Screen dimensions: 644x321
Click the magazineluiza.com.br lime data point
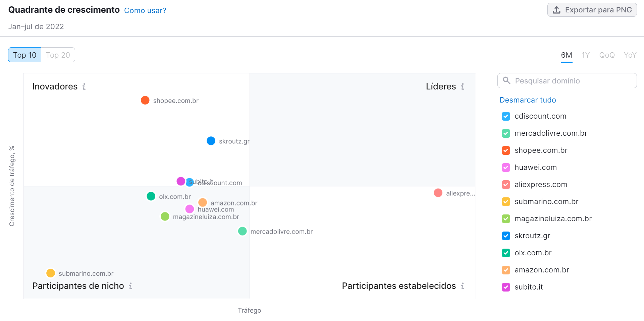pyautogui.click(x=165, y=216)
